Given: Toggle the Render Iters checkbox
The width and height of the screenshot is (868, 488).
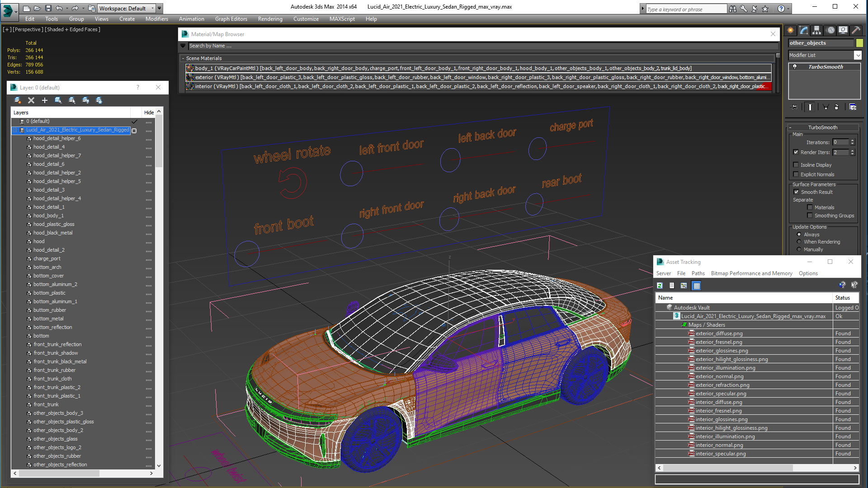Looking at the screenshot, I should coord(796,152).
